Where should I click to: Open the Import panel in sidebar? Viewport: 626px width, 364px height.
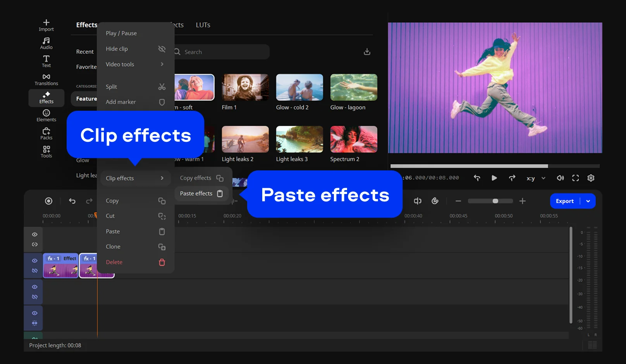pos(46,25)
